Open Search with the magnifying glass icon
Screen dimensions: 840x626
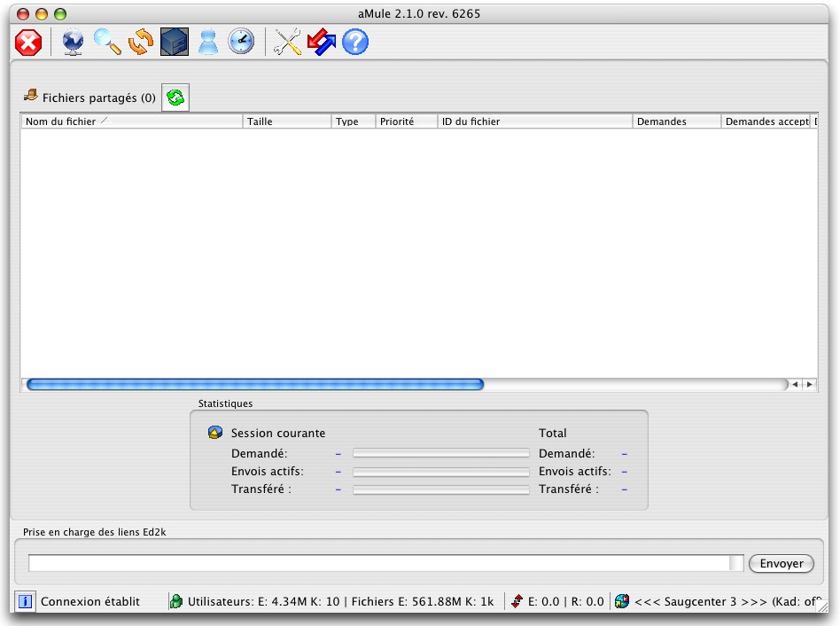click(107, 43)
